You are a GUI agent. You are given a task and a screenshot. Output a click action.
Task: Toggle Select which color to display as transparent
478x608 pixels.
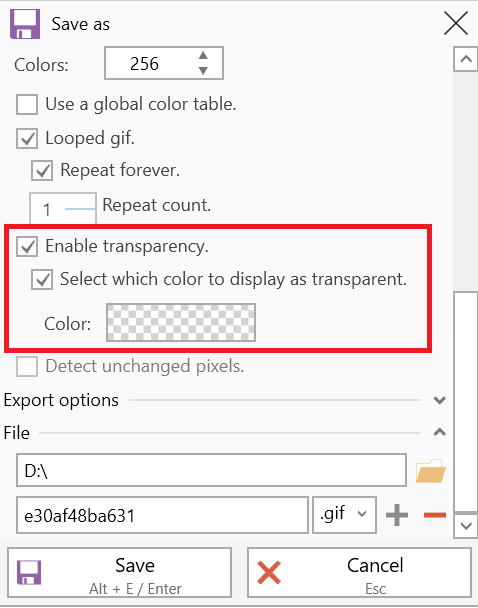click(42, 280)
